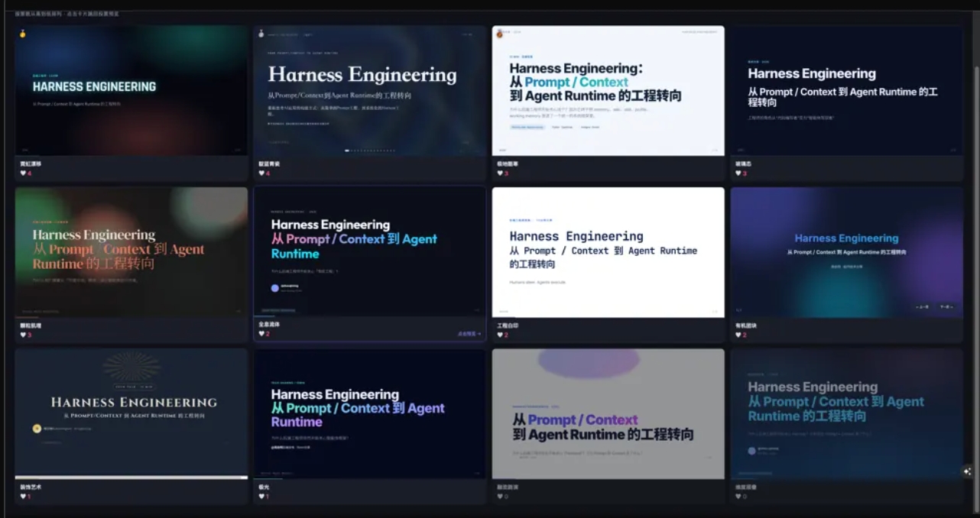Like the neon uppercase HARNESS ENGINEERING theme via heart
Image resolution: width=980 pixels, height=518 pixels.
23,173
